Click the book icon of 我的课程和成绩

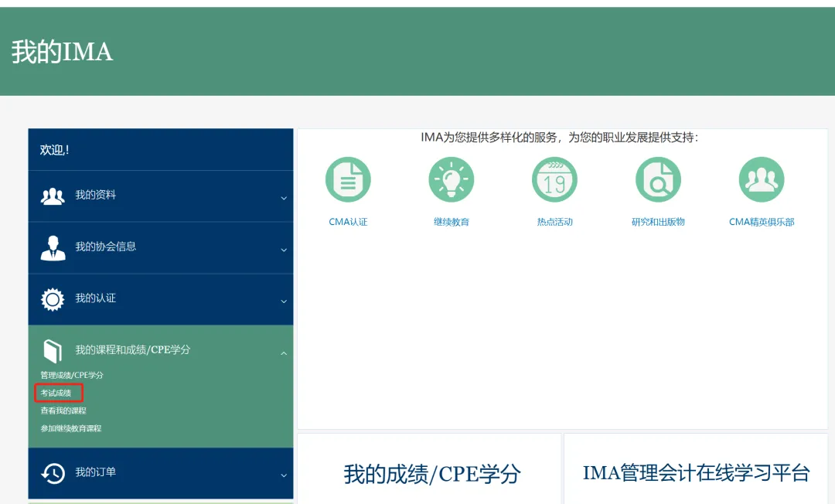click(53, 351)
